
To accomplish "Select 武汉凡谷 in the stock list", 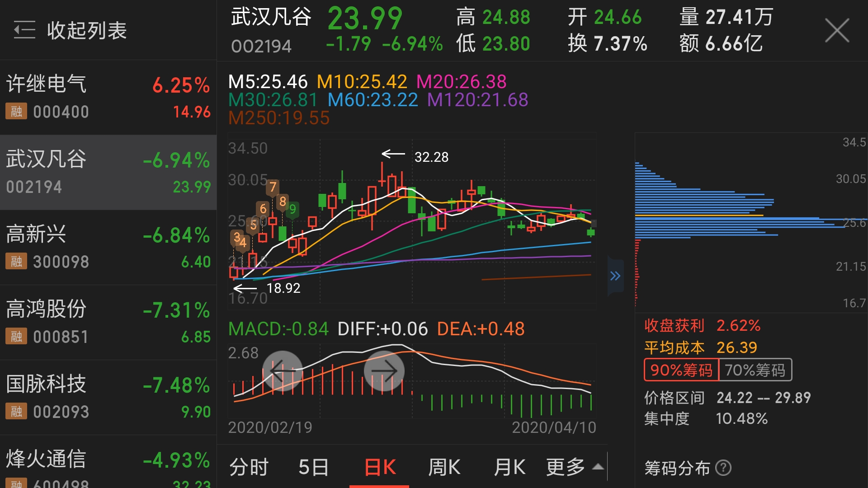I will click(x=108, y=172).
